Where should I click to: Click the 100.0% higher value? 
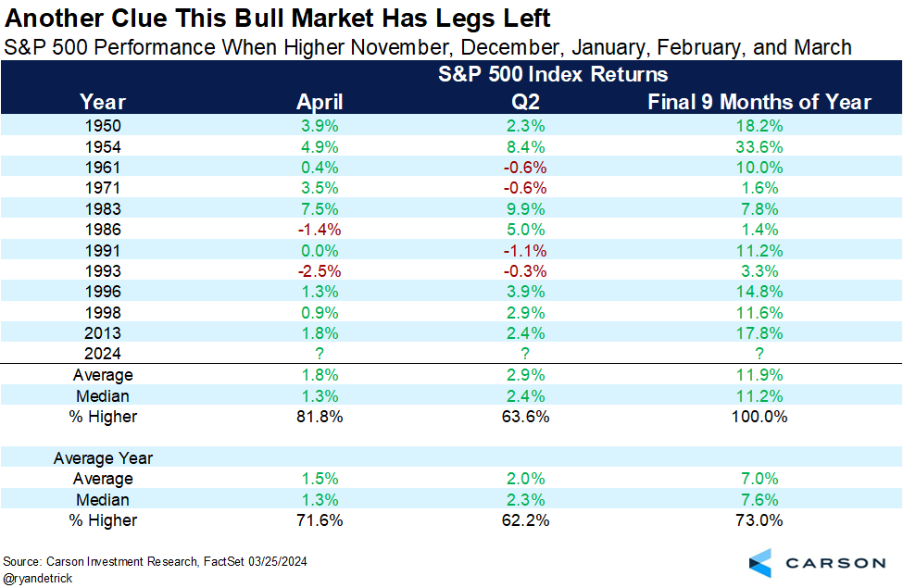759,417
